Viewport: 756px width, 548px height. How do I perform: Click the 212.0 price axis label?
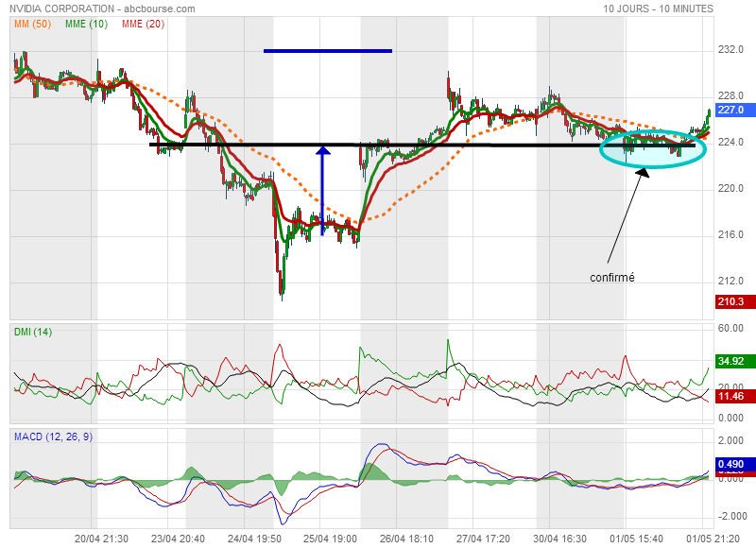point(730,281)
